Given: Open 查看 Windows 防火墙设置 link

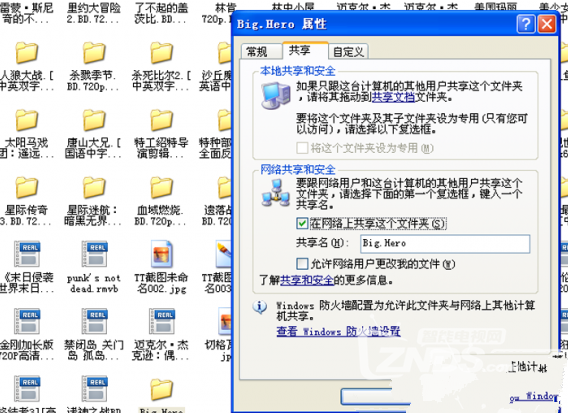Looking at the screenshot, I should (x=338, y=331).
